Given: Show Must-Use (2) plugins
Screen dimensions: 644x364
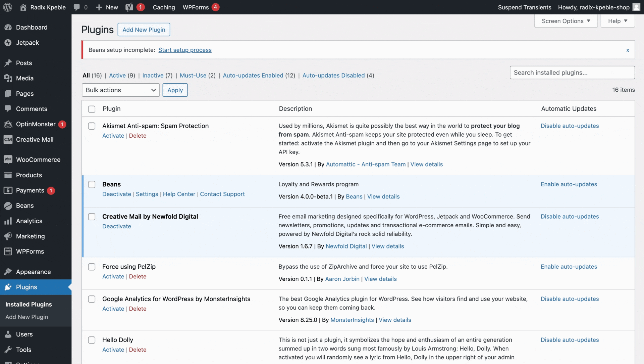Looking at the screenshot, I should click(x=198, y=75).
